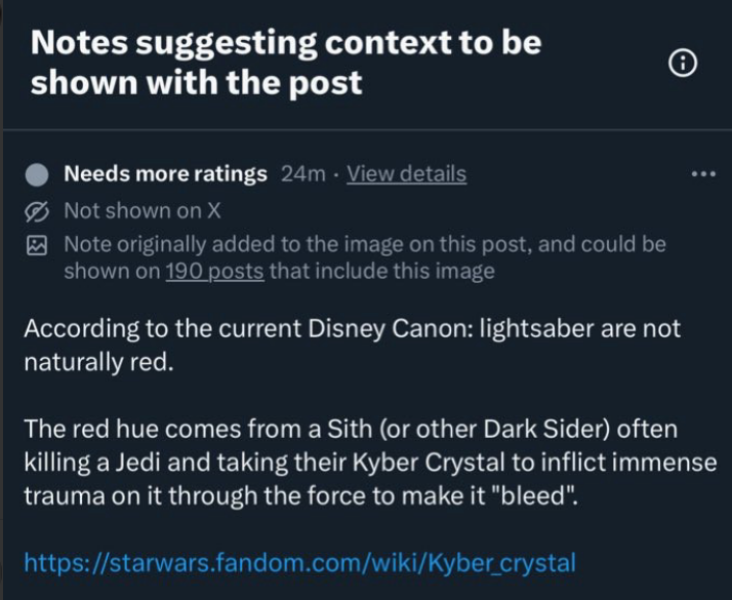Click the paragraph starting The red hue comes
732x600 pixels.
tap(368, 463)
